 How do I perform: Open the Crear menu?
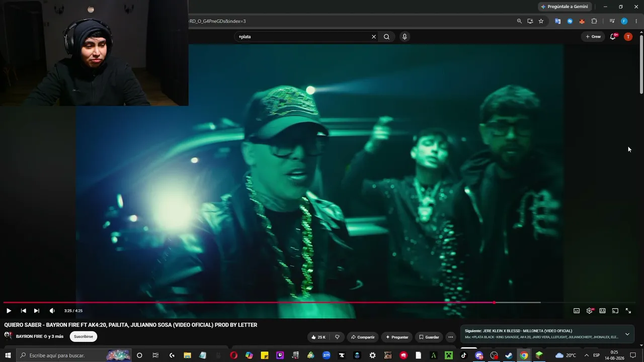pos(593,37)
